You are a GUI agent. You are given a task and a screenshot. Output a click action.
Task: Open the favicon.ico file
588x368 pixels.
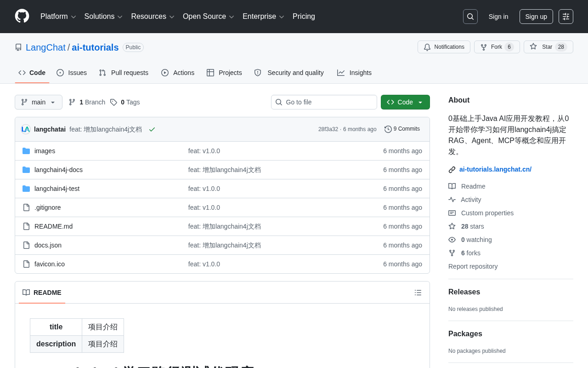coord(50,264)
